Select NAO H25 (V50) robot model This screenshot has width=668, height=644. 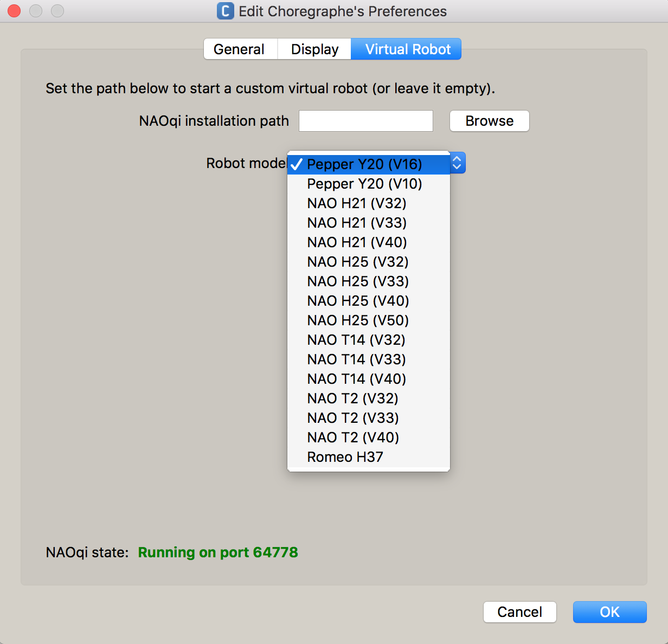click(x=358, y=320)
